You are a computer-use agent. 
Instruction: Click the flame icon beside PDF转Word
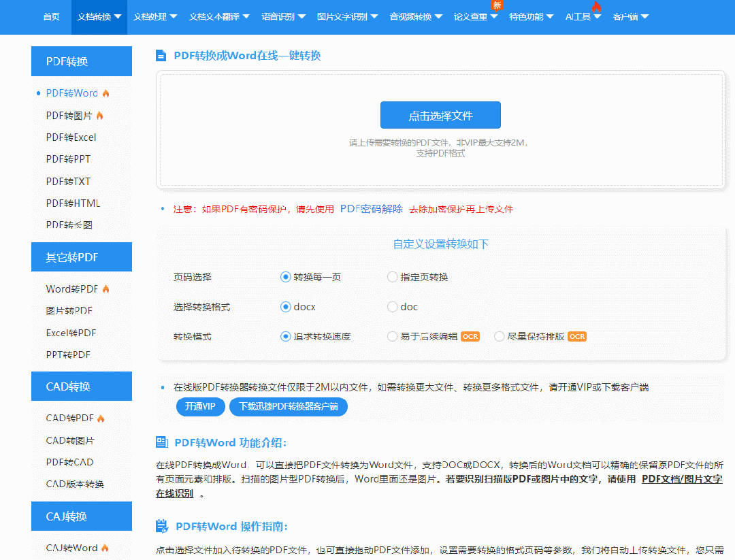point(106,93)
